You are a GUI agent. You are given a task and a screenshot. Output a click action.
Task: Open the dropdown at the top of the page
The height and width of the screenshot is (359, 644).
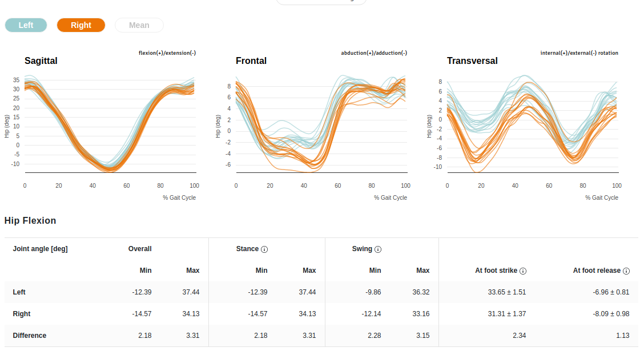(x=321, y=2)
